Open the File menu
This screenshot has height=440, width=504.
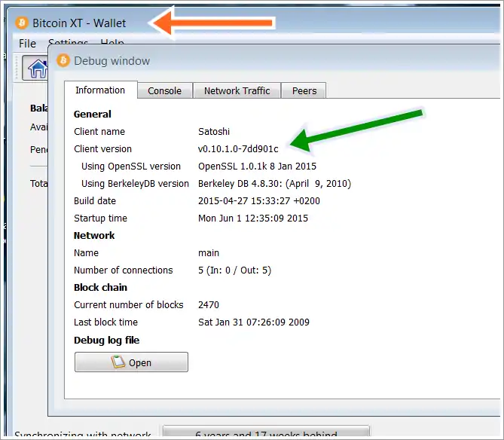(27, 43)
